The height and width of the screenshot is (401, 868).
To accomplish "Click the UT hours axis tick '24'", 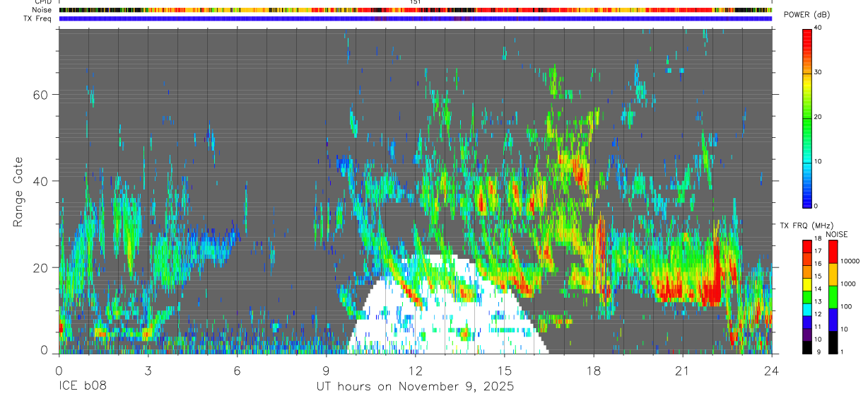I will click(772, 370).
